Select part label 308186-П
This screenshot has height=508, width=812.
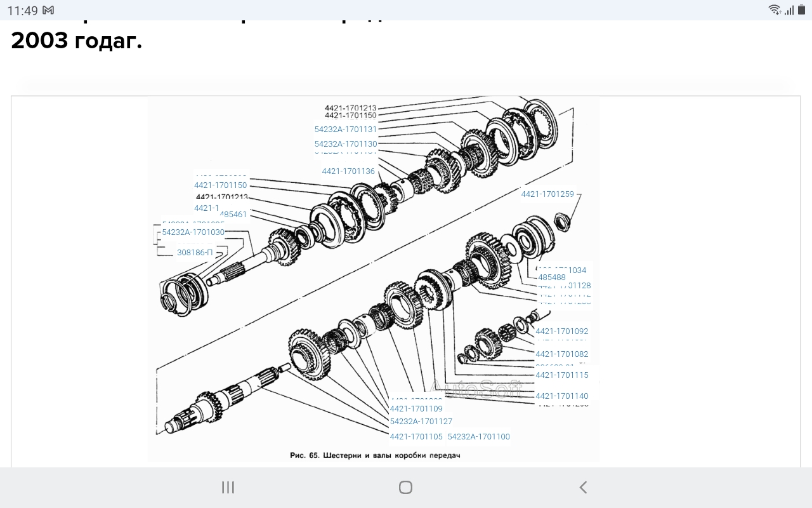point(195,253)
